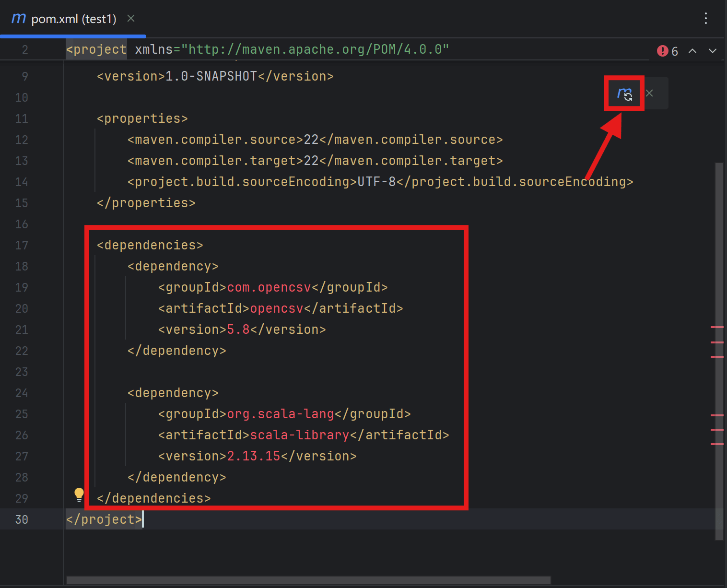Click the Load Maven Changes icon
The width and height of the screenshot is (727, 588).
[624, 94]
